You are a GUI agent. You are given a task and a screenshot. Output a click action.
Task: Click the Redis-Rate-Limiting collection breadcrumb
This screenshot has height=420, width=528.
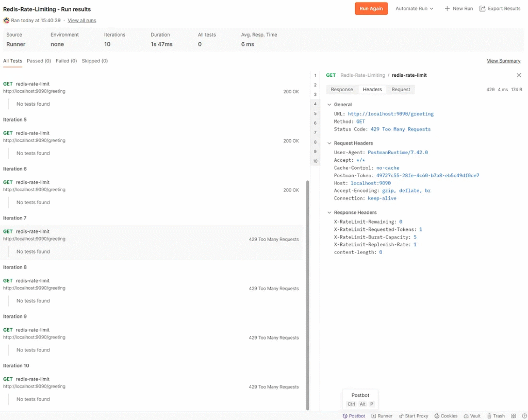[x=362, y=75]
